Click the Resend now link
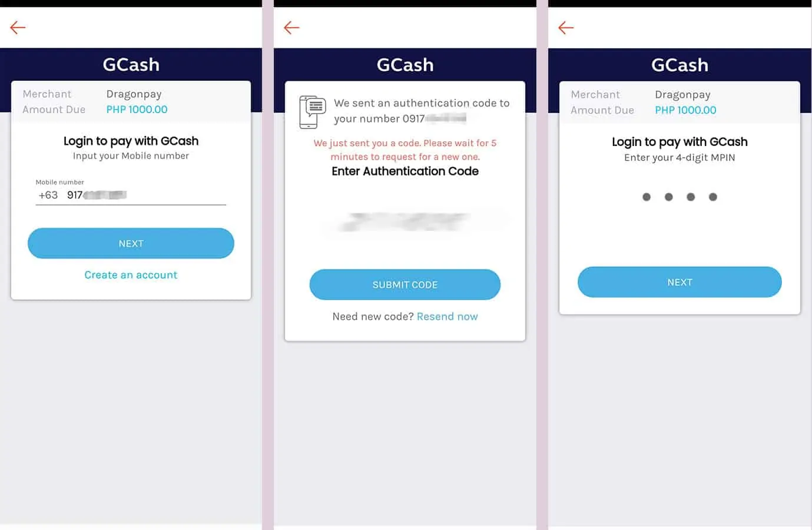Viewport: 812px width, 530px height. click(x=447, y=316)
